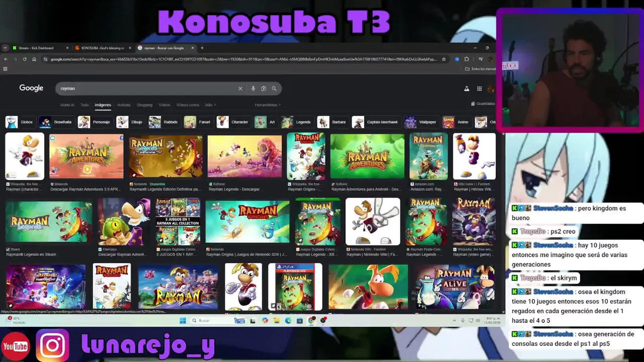
Task: Switch to the KONOSUBA tab
Action: point(103,48)
